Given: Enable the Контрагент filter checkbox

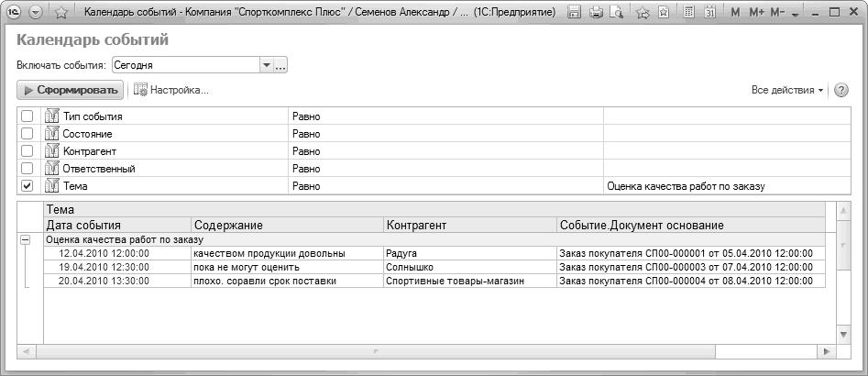Looking at the screenshot, I should coord(27,151).
